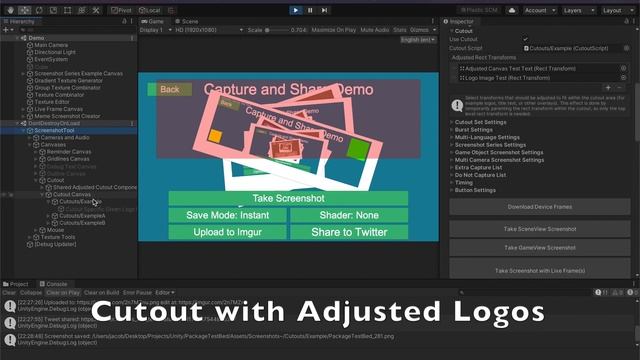Toggle Collapse in Console toolbar
Screen dimensions: 640x360
point(31,293)
